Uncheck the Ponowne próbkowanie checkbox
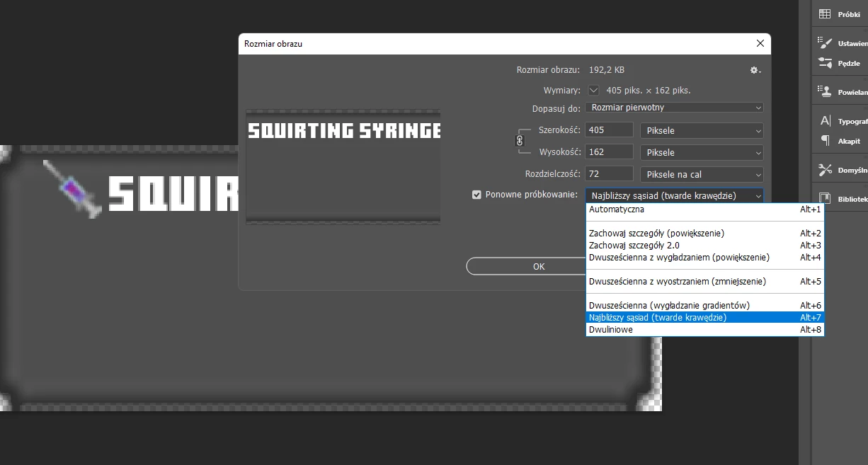868x465 pixels. pyautogui.click(x=476, y=195)
